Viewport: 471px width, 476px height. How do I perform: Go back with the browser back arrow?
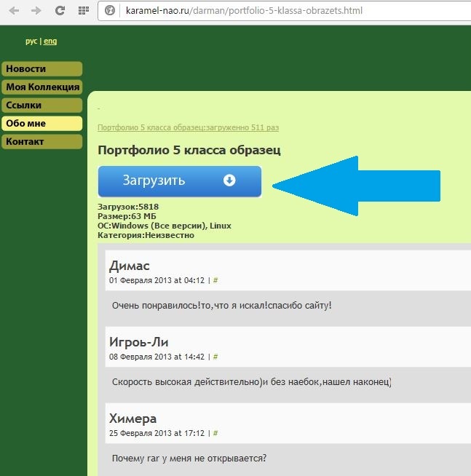coord(14,11)
